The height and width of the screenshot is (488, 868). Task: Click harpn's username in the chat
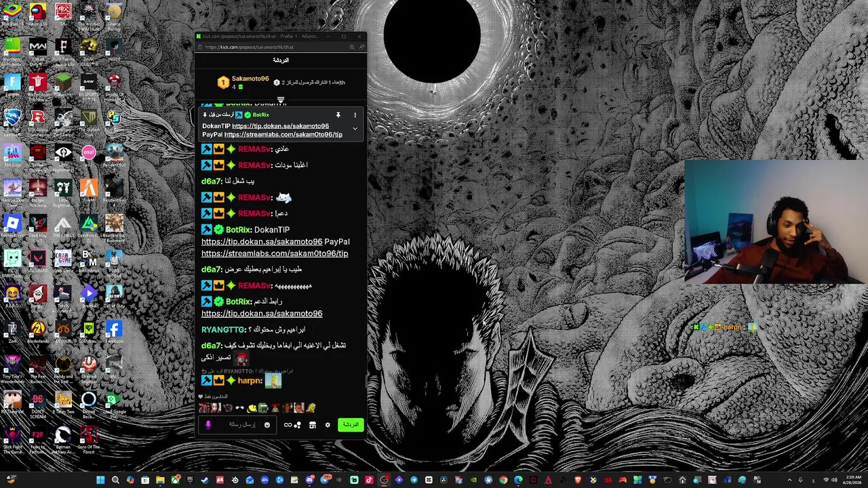[250, 381]
